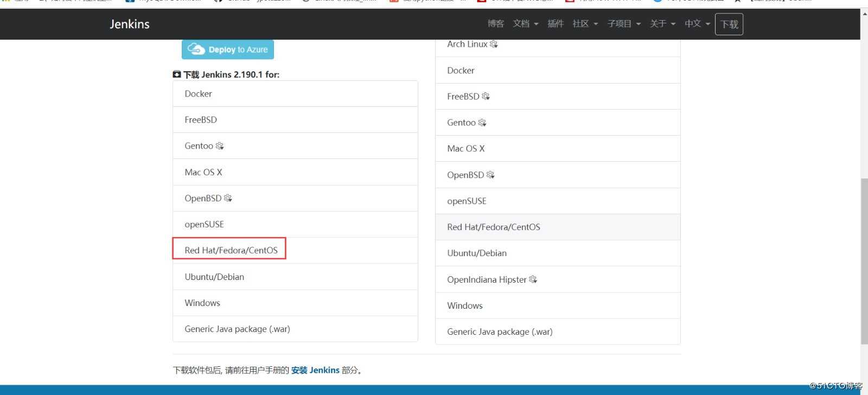Select Mac OS X in left list
Viewport: 868px width, 395px height.
click(295, 172)
